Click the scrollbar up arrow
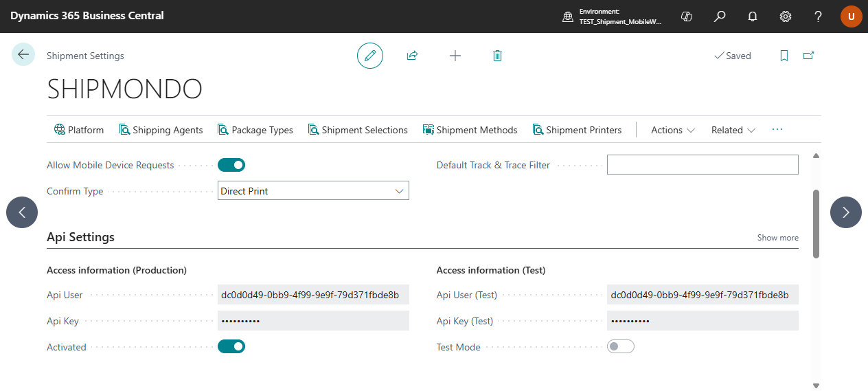868x391 pixels. pyautogui.click(x=816, y=156)
